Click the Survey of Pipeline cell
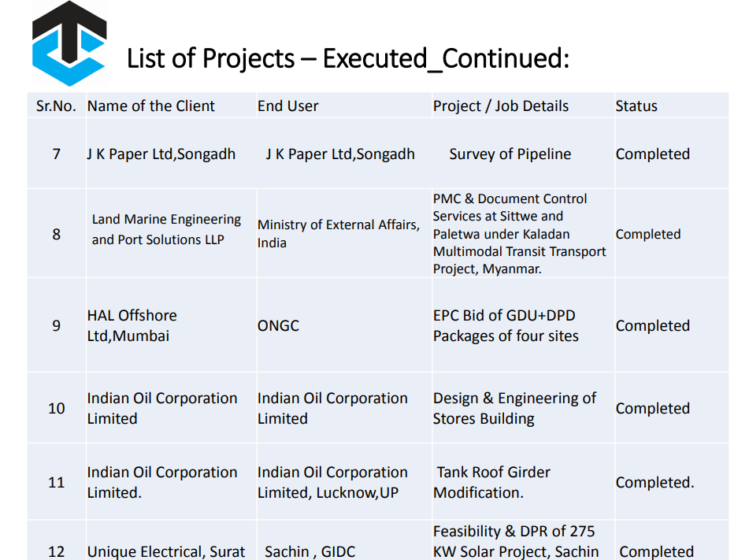This screenshot has width=749, height=560. click(x=510, y=154)
